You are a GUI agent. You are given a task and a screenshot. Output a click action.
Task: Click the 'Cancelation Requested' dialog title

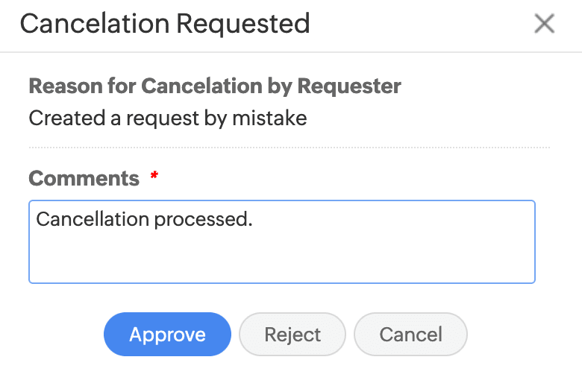165,24
